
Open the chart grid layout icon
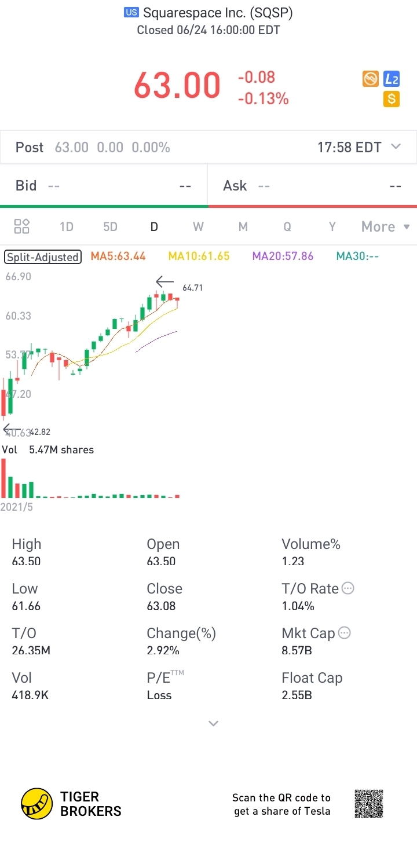[22, 226]
